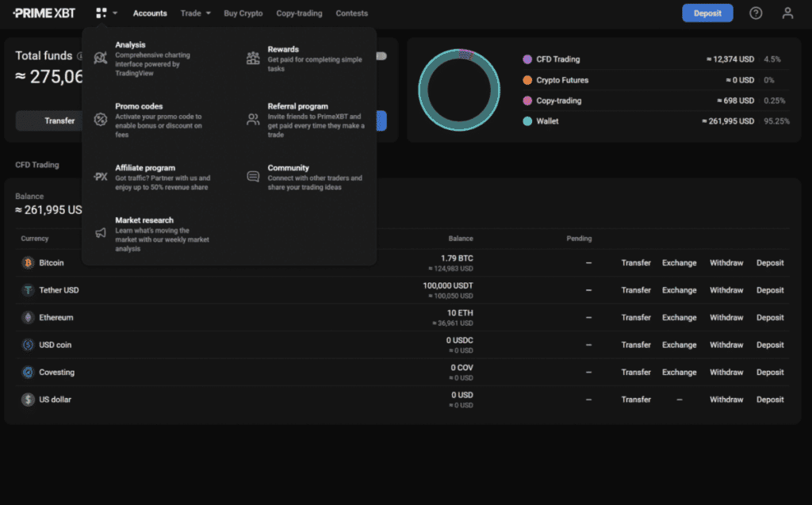
Task: Click the Bitcoin currency icon
Action: point(28,262)
